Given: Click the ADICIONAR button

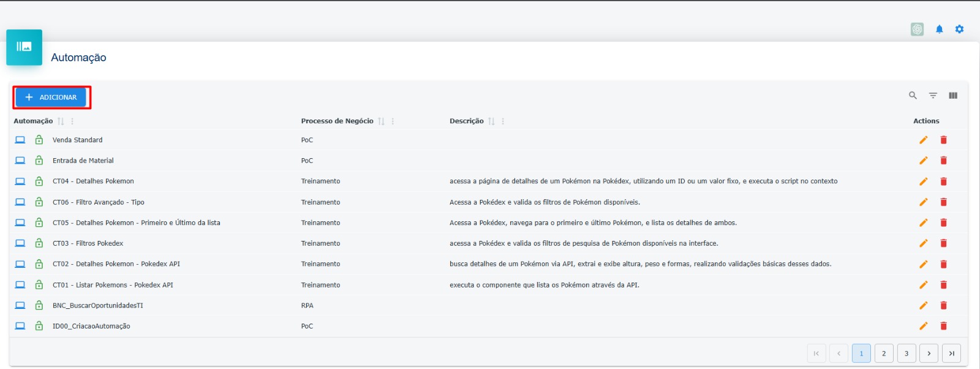Looking at the screenshot, I should 51,97.
